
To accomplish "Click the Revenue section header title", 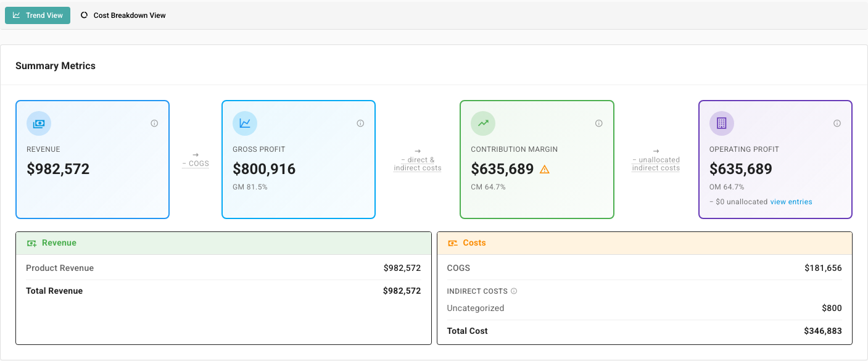I will click(59, 243).
